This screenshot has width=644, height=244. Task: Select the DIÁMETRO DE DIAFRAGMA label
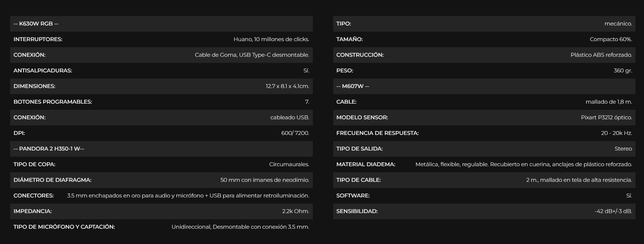tap(53, 180)
